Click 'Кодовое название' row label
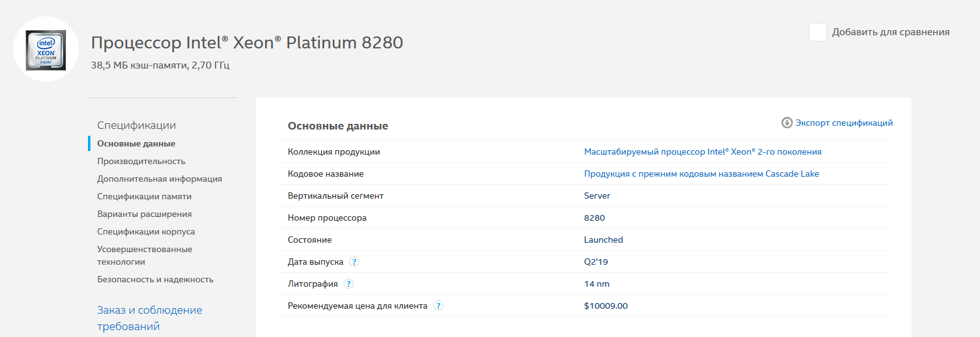Image resolution: width=980 pixels, height=337 pixels. 326,174
